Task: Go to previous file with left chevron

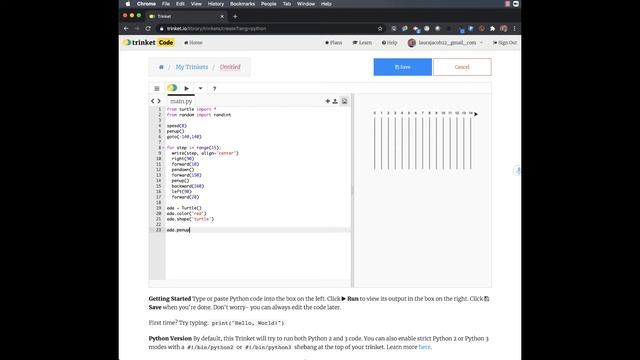Action: 153,101
